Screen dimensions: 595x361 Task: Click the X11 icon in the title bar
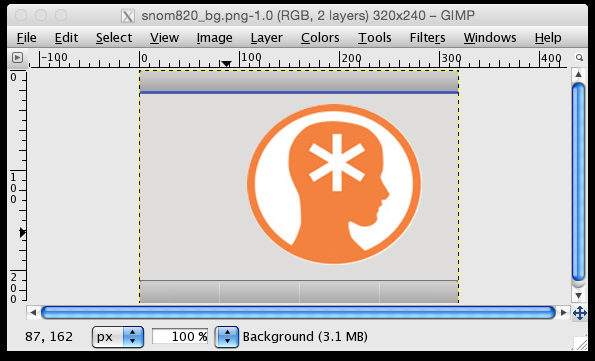click(128, 16)
